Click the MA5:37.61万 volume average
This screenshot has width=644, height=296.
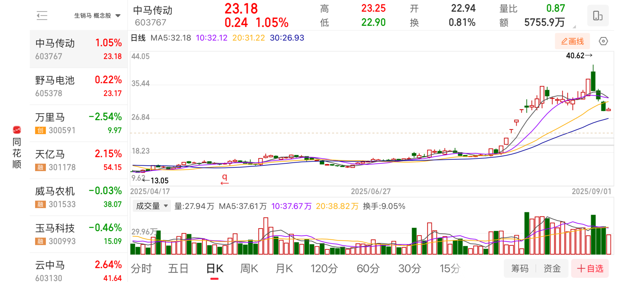coord(243,206)
